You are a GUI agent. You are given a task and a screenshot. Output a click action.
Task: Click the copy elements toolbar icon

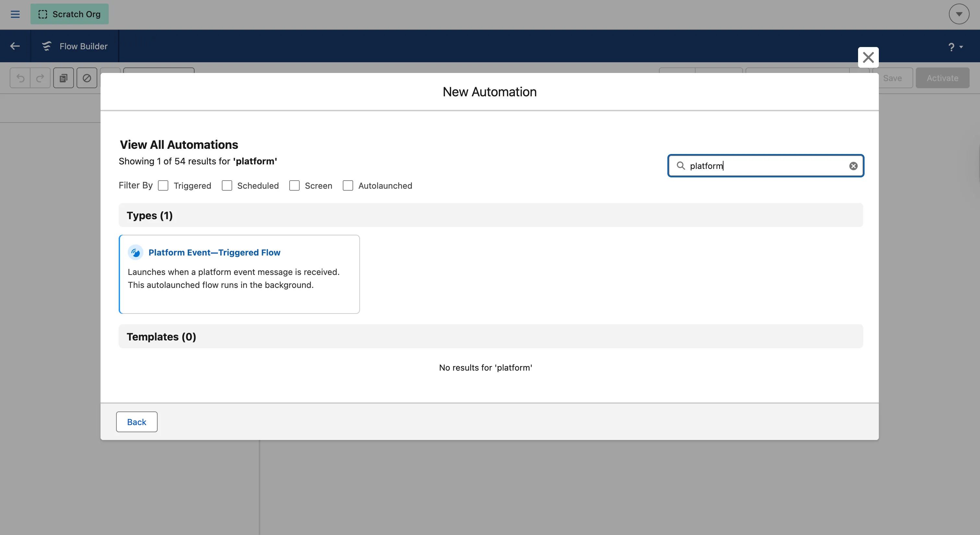pos(64,78)
